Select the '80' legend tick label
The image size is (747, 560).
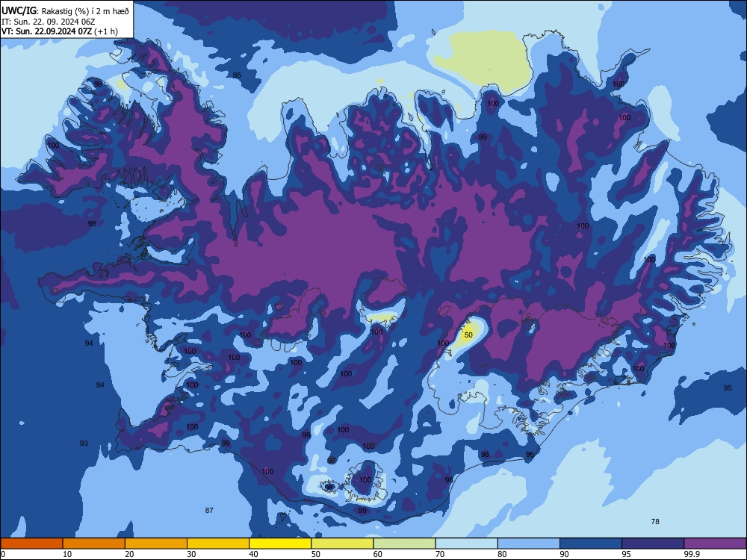(502, 554)
